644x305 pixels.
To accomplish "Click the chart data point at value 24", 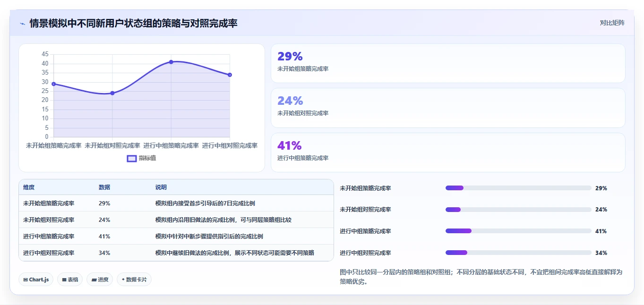I will (x=112, y=93).
